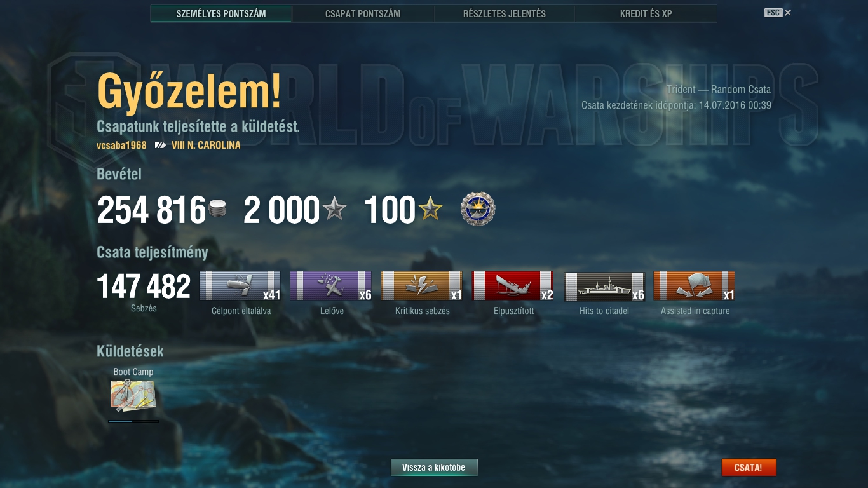Screen dimensions: 868x488
Task: Click the gold free XP star
Action: pyautogui.click(x=430, y=208)
